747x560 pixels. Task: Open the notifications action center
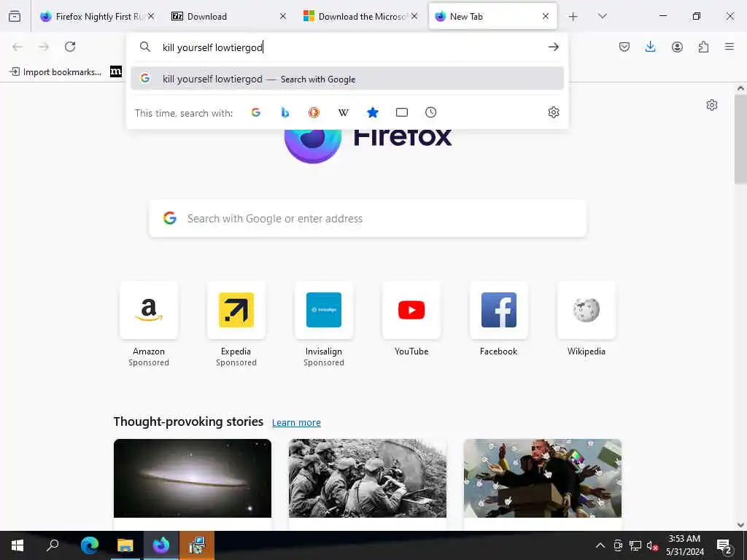coord(724,545)
